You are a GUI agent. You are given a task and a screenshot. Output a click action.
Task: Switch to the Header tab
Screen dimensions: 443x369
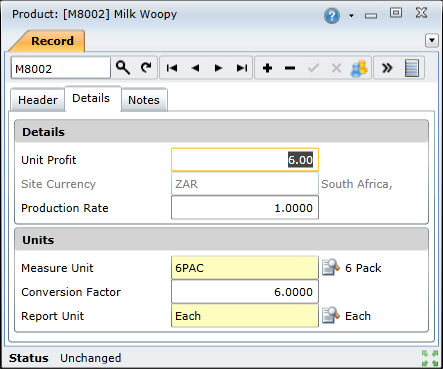click(x=38, y=100)
